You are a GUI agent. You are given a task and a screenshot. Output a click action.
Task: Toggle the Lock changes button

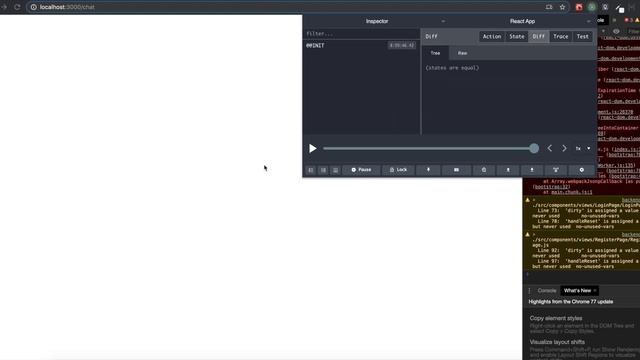pyautogui.click(x=398, y=170)
